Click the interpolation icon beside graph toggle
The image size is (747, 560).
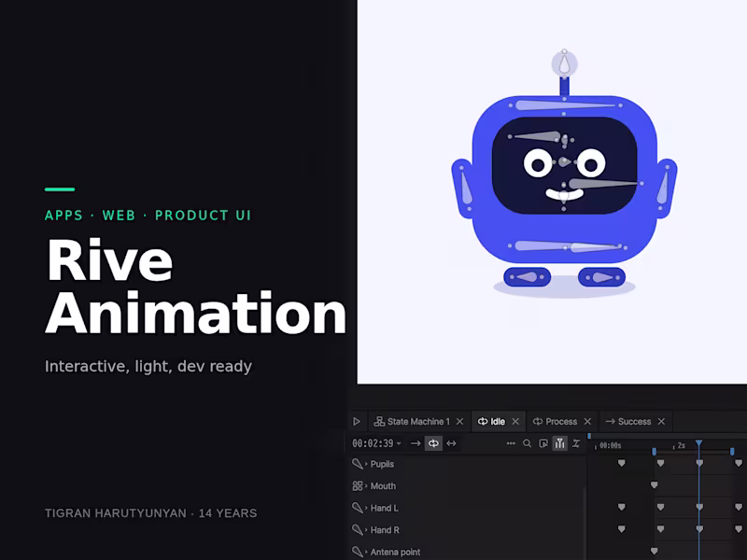click(x=576, y=443)
